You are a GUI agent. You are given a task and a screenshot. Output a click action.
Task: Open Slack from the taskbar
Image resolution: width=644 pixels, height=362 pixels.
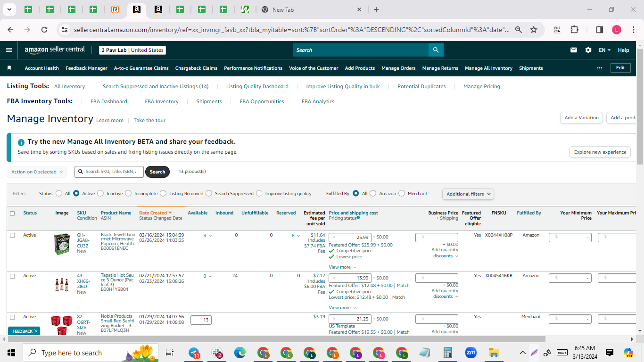(217, 353)
